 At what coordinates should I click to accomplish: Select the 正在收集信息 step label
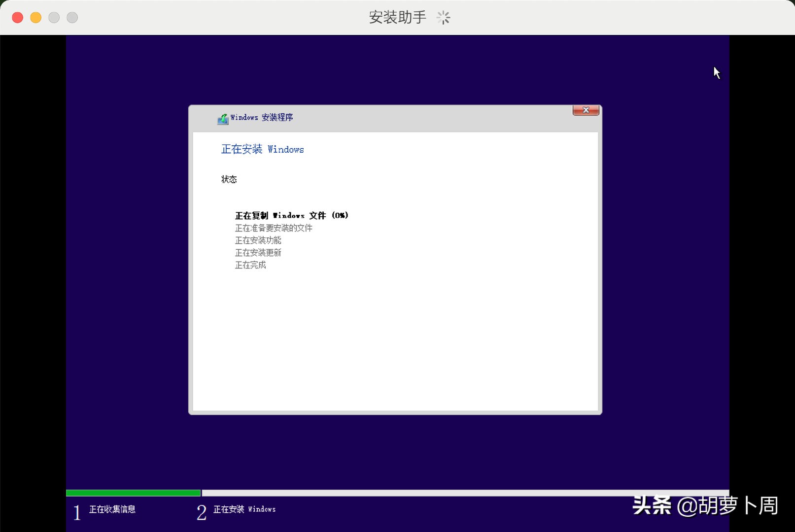[x=112, y=509]
